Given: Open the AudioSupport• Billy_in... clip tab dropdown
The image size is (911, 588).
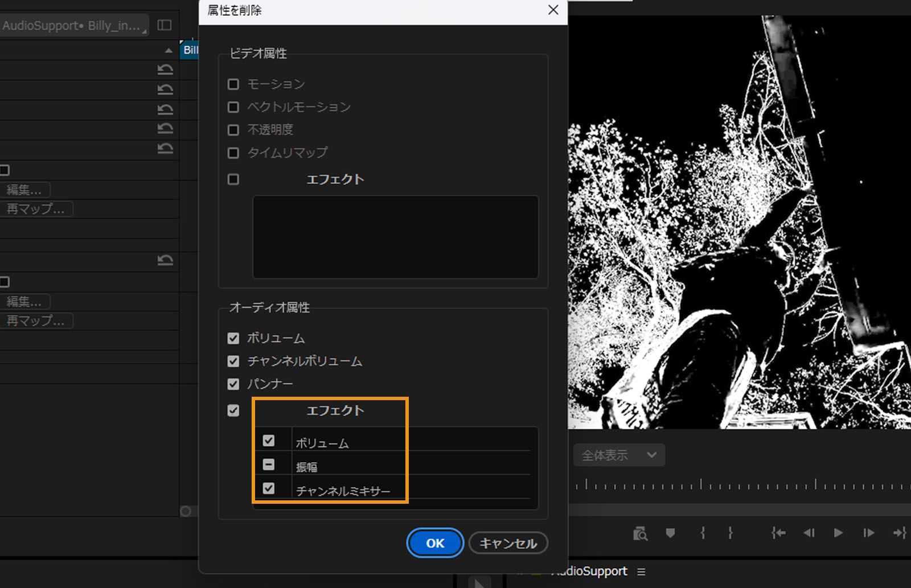Looking at the screenshot, I should click(x=75, y=26).
